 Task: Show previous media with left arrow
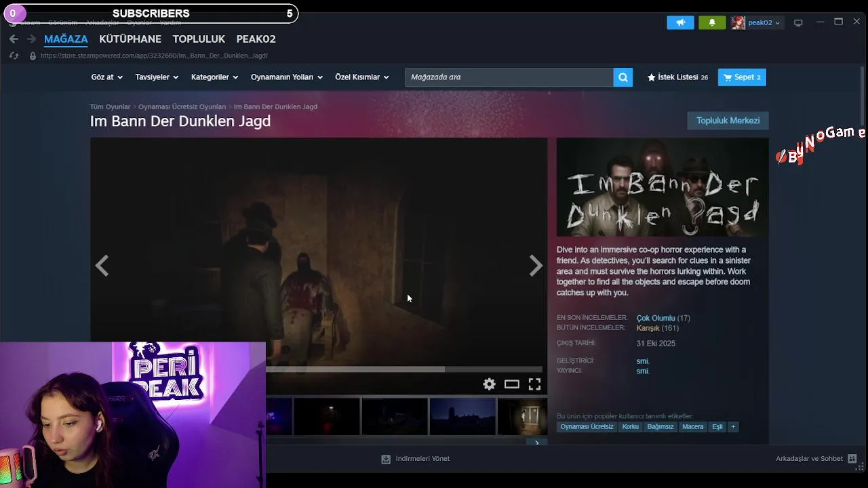pos(102,266)
